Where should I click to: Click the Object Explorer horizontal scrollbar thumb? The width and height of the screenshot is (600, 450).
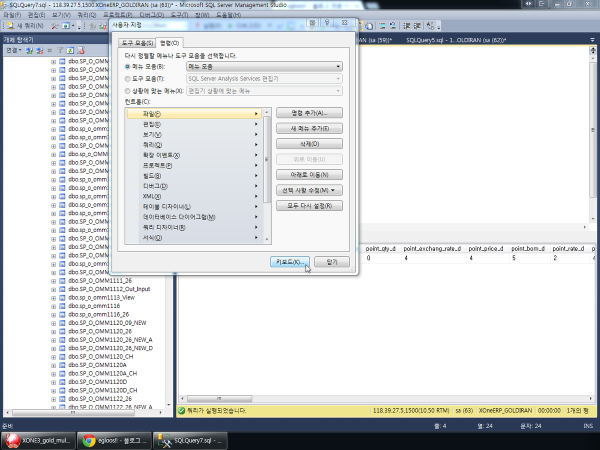[x=73, y=413]
